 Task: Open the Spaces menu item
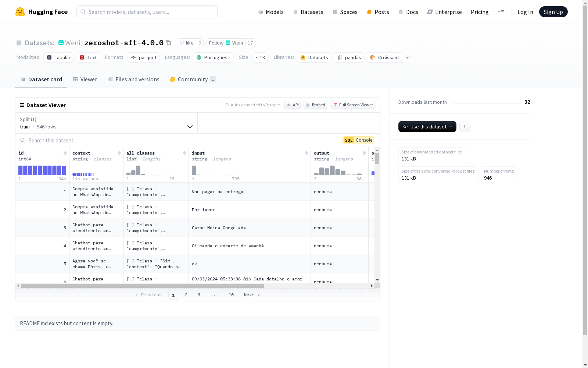[345, 12]
